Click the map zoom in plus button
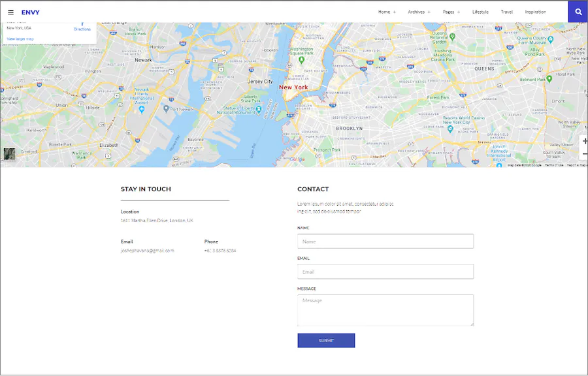The width and height of the screenshot is (588, 376). (584, 141)
